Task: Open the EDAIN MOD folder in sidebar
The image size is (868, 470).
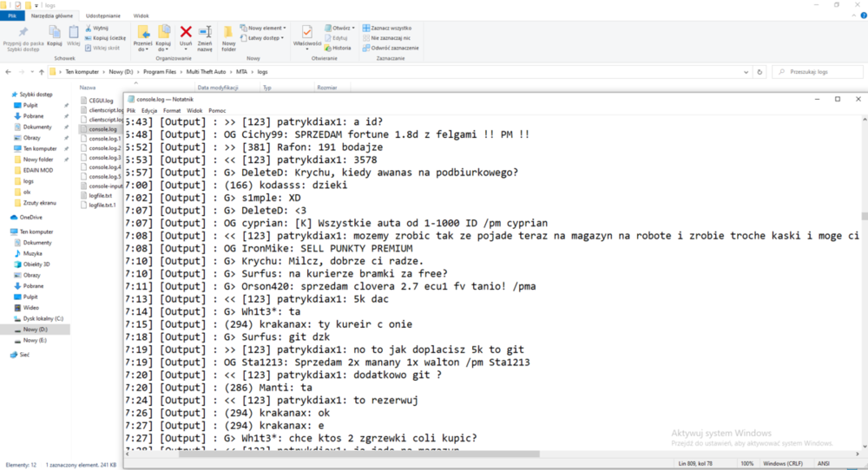Action: pyautogui.click(x=37, y=170)
